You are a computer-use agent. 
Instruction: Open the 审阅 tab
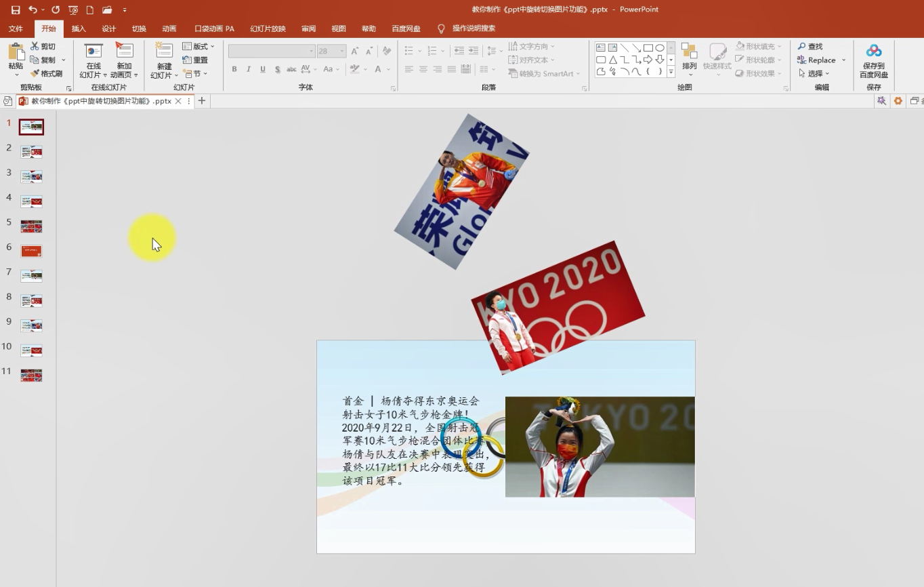(x=309, y=28)
